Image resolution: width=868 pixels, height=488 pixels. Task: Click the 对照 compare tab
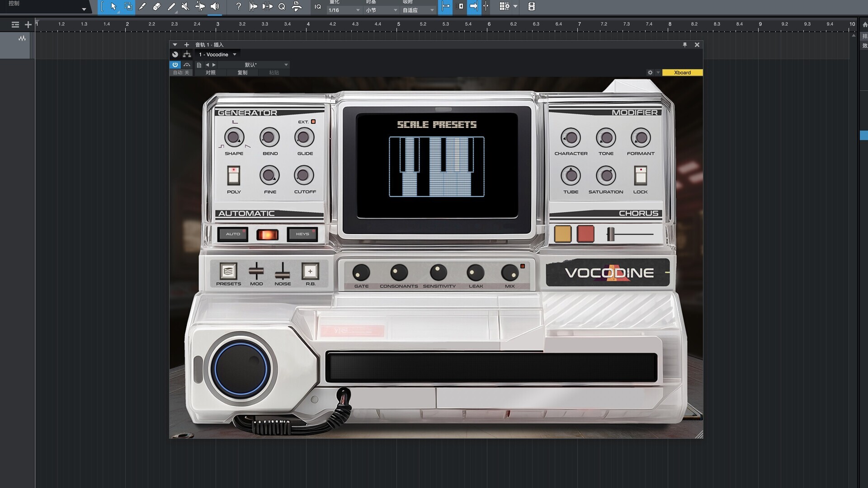click(x=211, y=72)
